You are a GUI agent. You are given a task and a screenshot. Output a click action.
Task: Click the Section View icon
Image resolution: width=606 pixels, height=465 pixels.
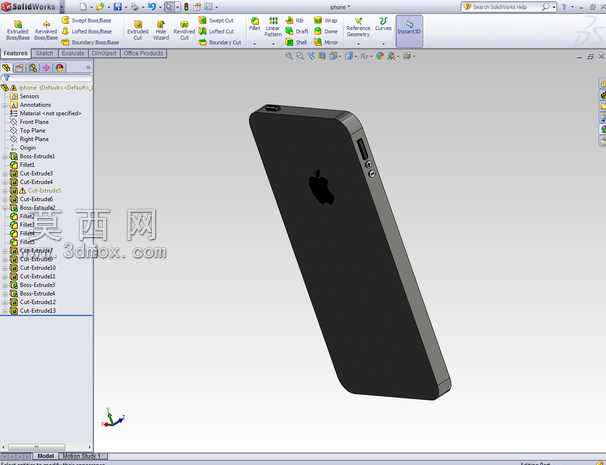click(x=322, y=56)
